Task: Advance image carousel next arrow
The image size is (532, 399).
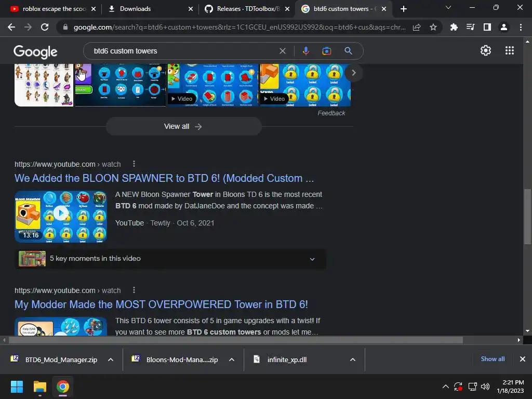Action: coord(353,73)
